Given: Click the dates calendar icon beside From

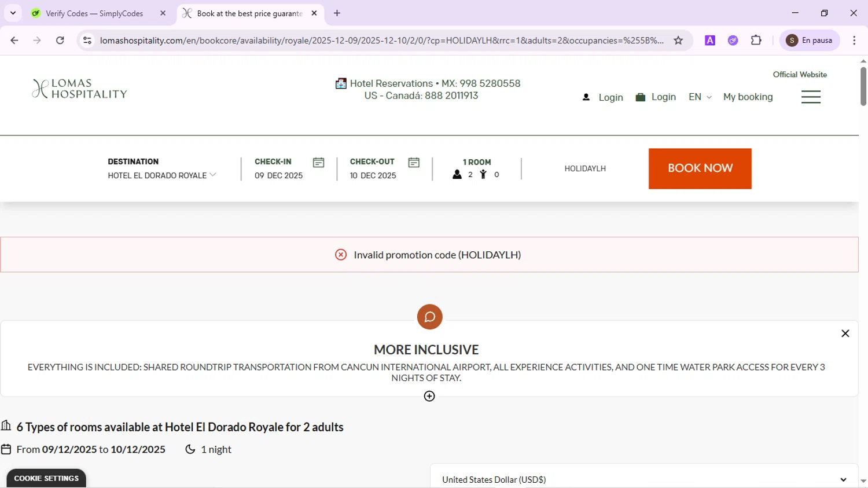Looking at the screenshot, I should [6, 449].
